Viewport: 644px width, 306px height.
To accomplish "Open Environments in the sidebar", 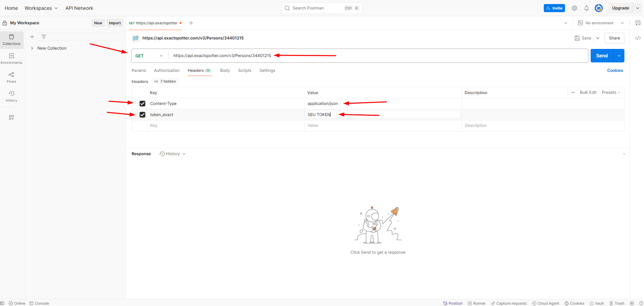I will click(x=11, y=59).
